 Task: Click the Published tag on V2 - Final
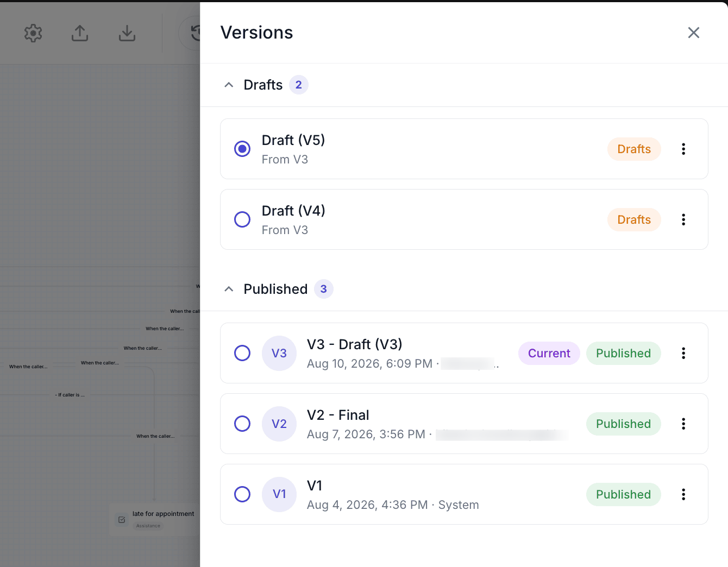click(x=624, y=424)
